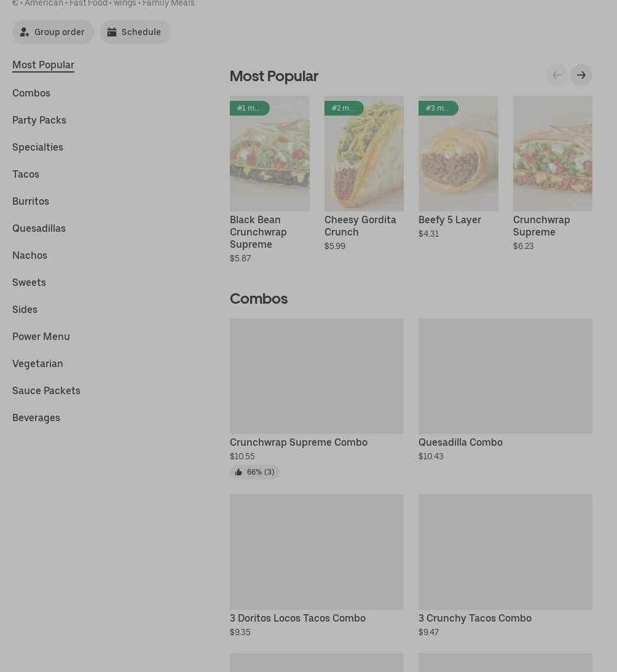The height and width of the screenshot is (672, 617).
Task: Open Crunchwrap Supreme Combo card
Action: click(316, 376)
